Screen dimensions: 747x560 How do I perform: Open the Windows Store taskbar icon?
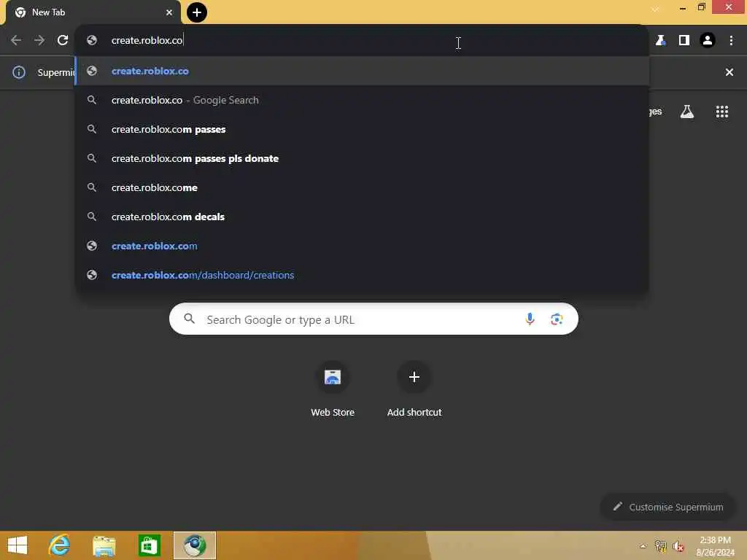(x=149, y=545)
